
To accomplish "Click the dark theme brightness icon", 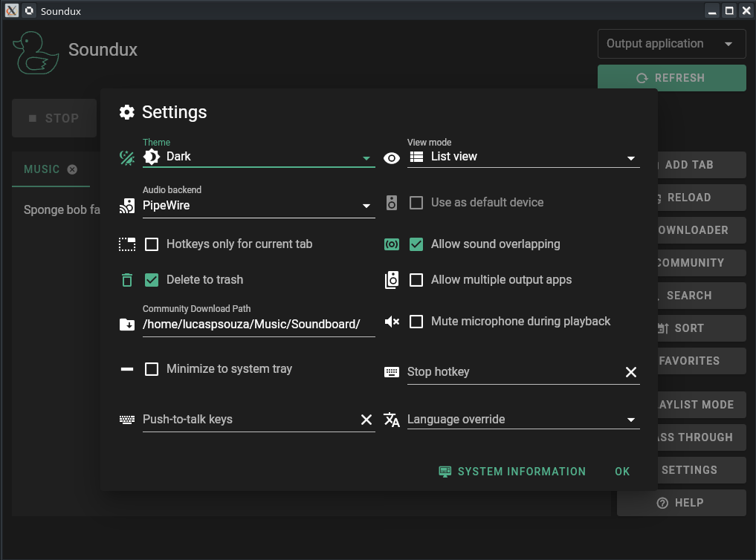I will tap(152, 157).
